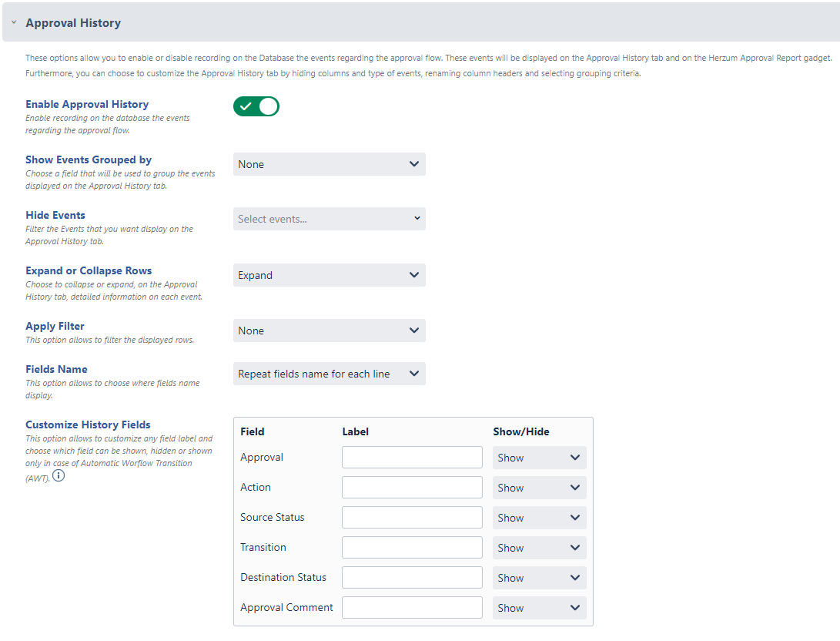Open the Show Events Grouped by dropdown
Image resolution: width=840 pixels, height=641 pixels.
click(x=329, y=164)
